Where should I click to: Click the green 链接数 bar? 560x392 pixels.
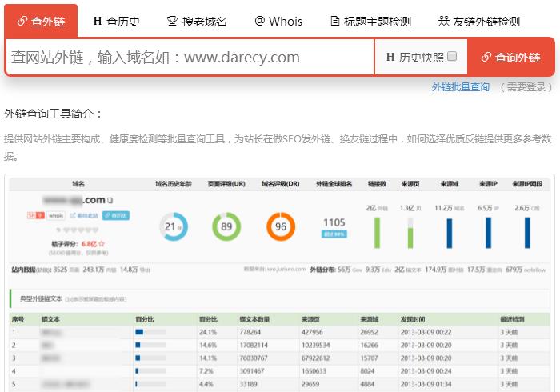[377, 232]
